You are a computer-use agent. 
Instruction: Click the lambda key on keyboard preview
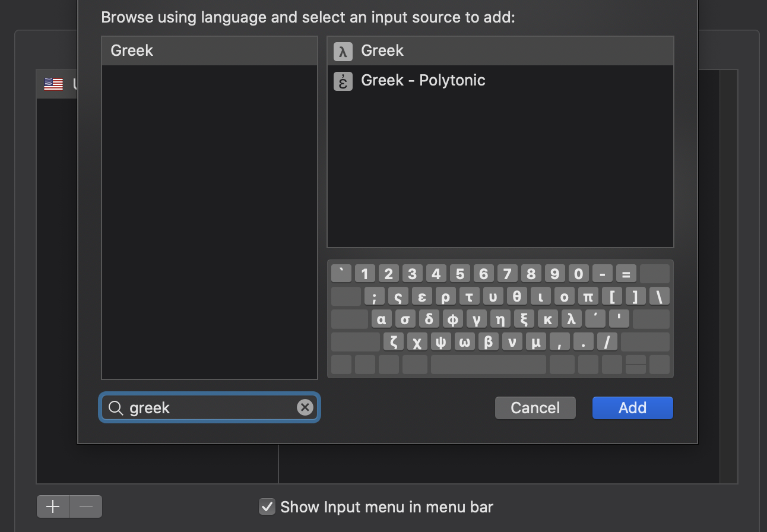pyautogui.click(x=572, y=319)
